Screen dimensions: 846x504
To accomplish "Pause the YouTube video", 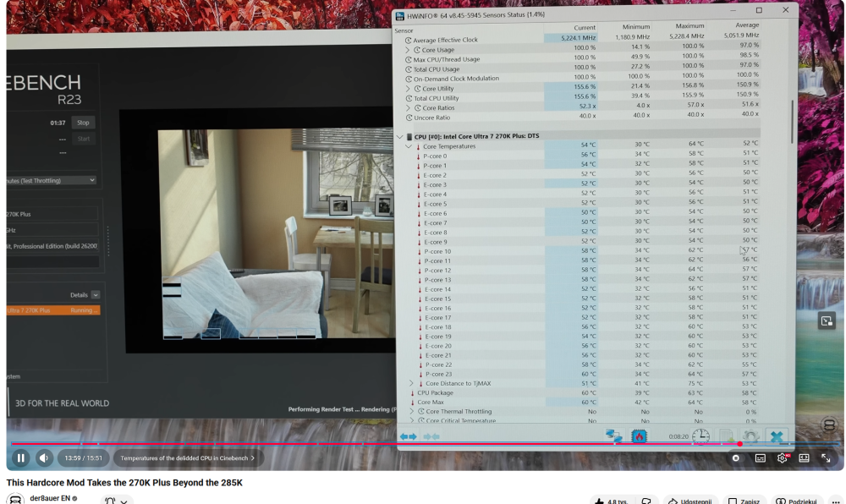I will tap(20, 458).
